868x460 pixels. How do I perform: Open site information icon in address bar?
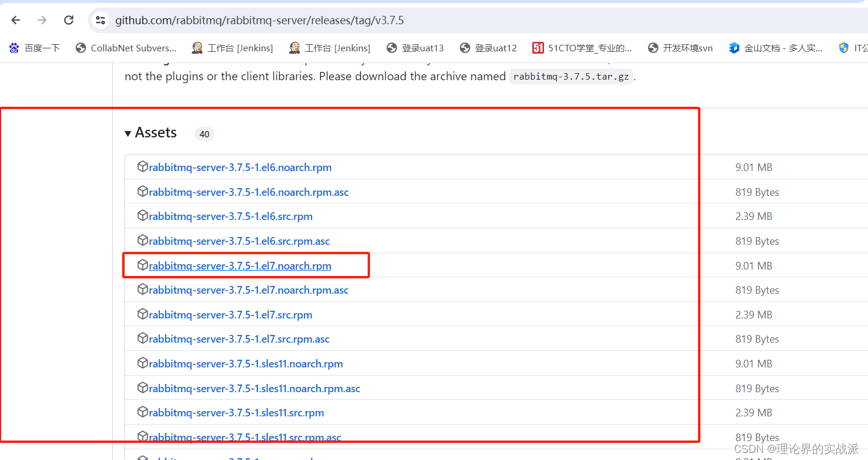click(100, 20)
